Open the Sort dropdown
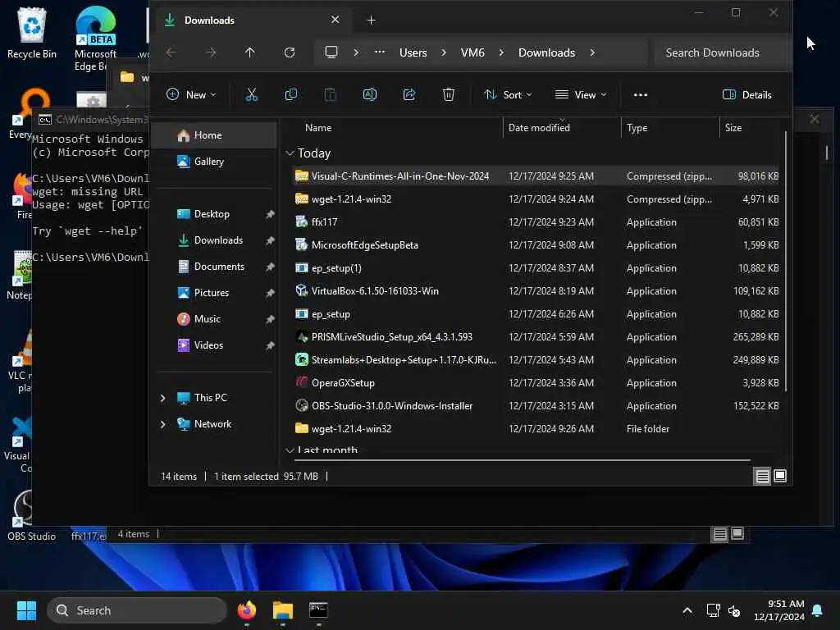Screen dimensions: 840x630 [508, 95]
